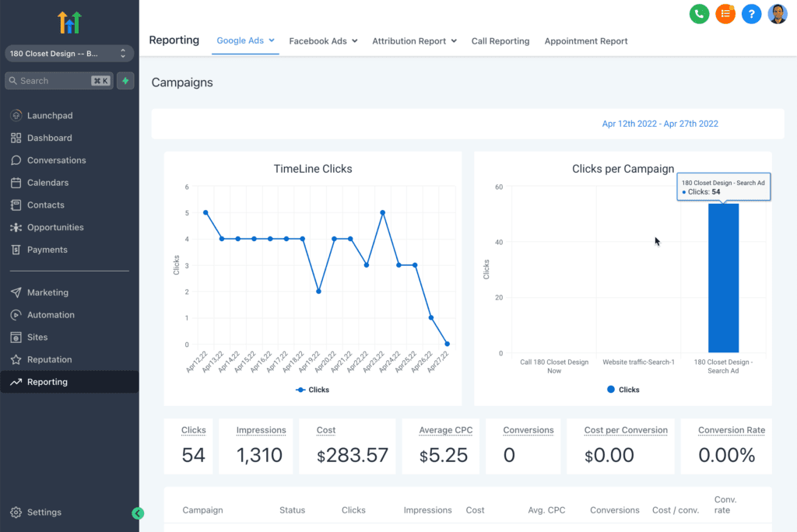
Task: Click the user profile avatar
Action: click(x=778, y=14)
